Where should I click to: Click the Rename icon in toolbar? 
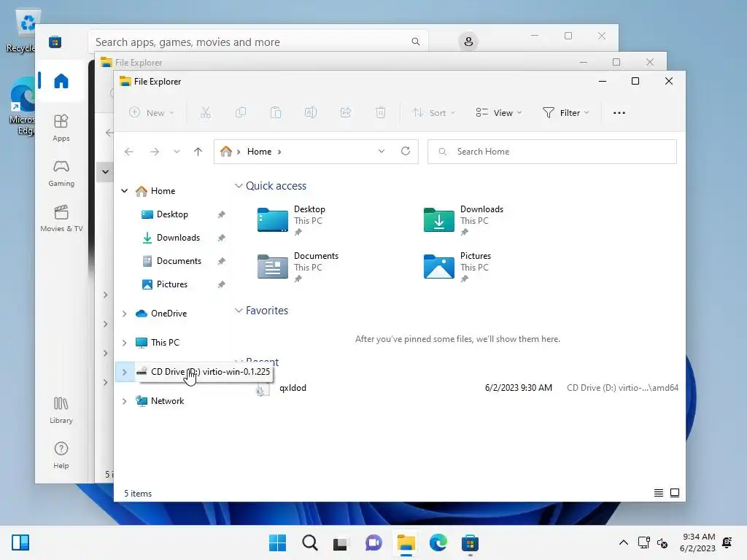click(x=311, y=113)
